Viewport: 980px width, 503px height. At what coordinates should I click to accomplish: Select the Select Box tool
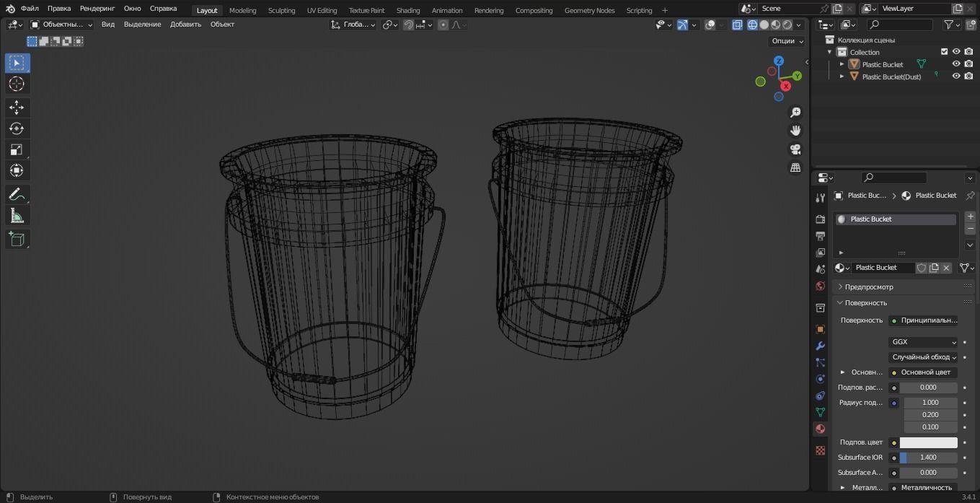[17, 63]
